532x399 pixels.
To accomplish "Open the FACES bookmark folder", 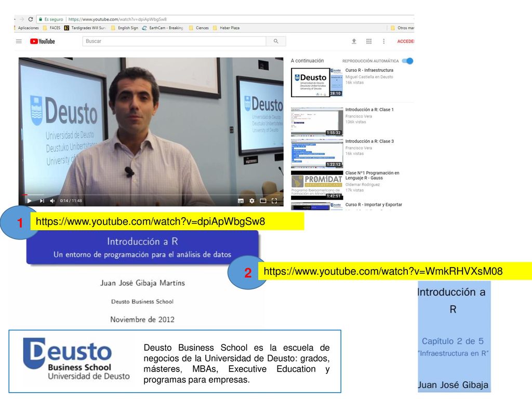I will point(52,28).
